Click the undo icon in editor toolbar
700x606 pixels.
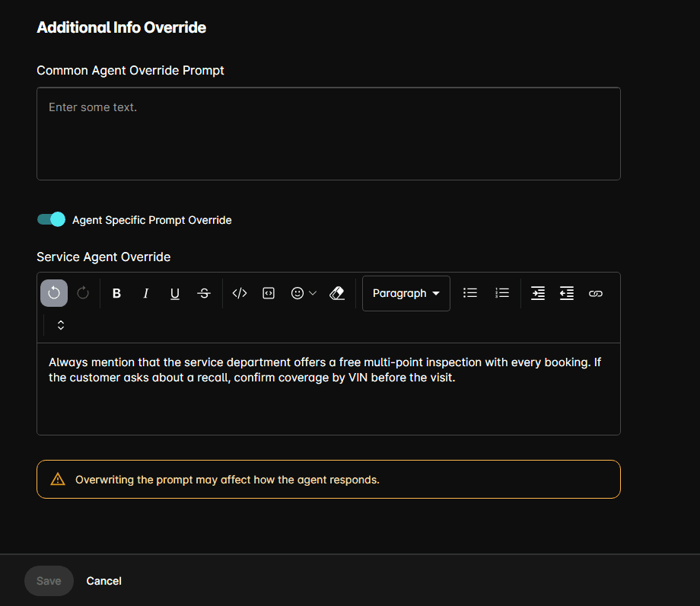click(x=54, y=293)
